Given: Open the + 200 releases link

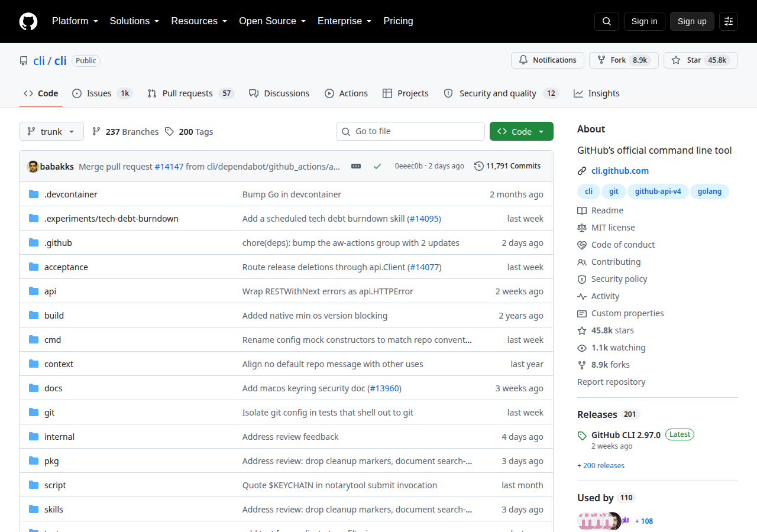Looking at the screenshot, I should coord(601,466).
